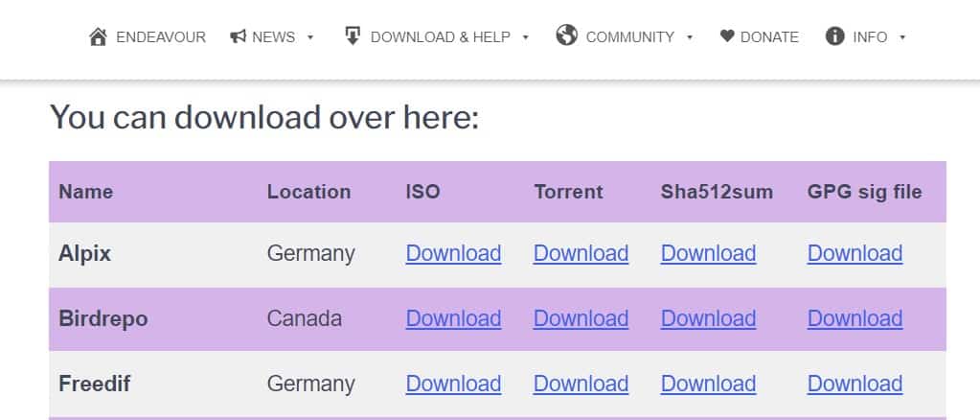
Task: Open the DONATE menu item
Action: pos(769,37)
